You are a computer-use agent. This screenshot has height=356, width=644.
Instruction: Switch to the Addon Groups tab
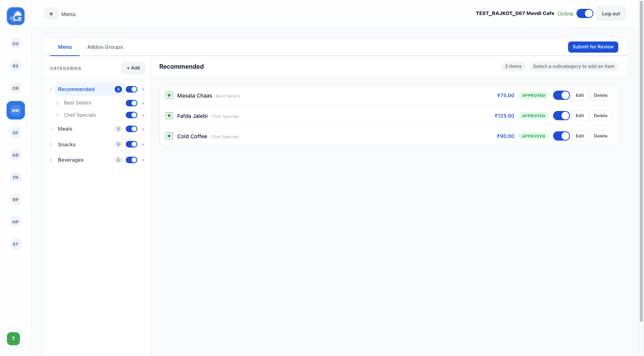click(105, 47)
